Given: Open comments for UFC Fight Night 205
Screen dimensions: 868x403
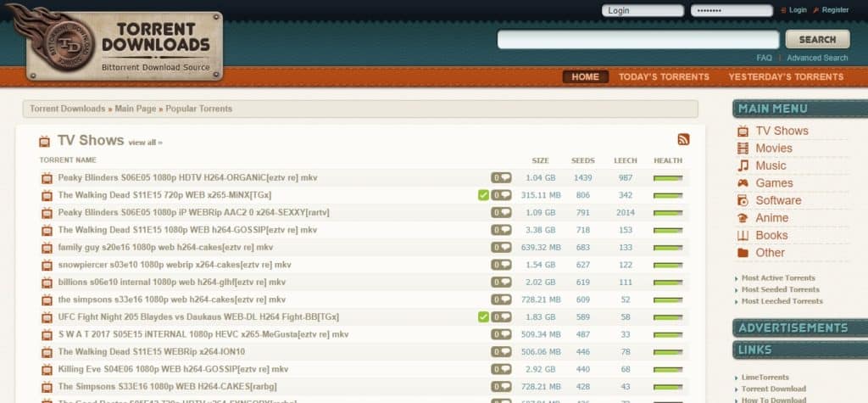Looking at the screenshot, I should (501, 317).
